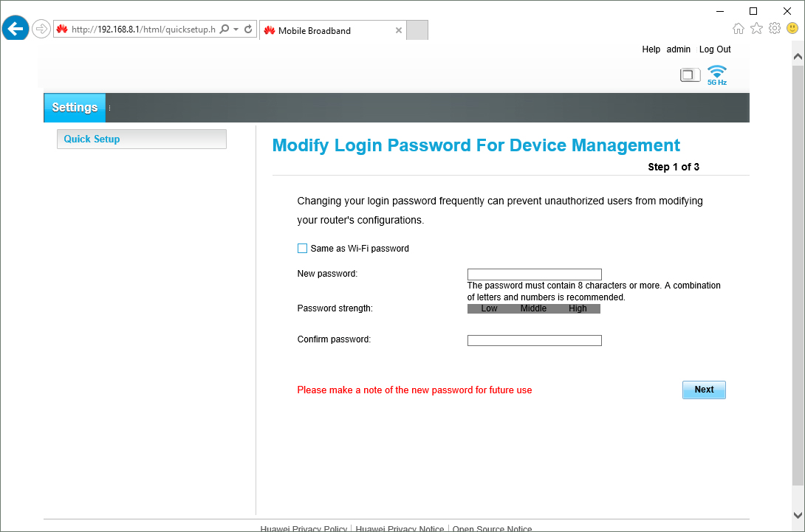
Task: Open the Settings tab
Action: 75,108
